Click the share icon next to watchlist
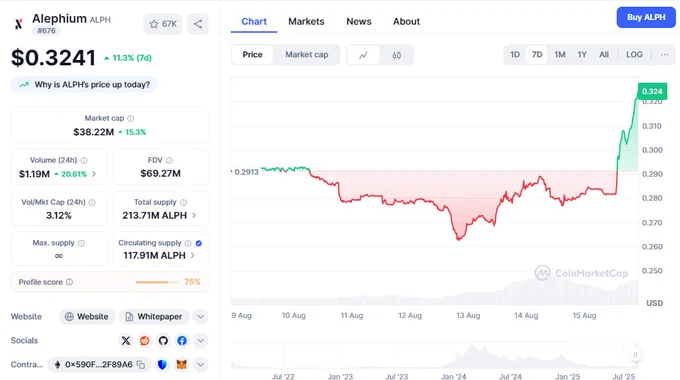Screen dimensions: 680x380 198,24
